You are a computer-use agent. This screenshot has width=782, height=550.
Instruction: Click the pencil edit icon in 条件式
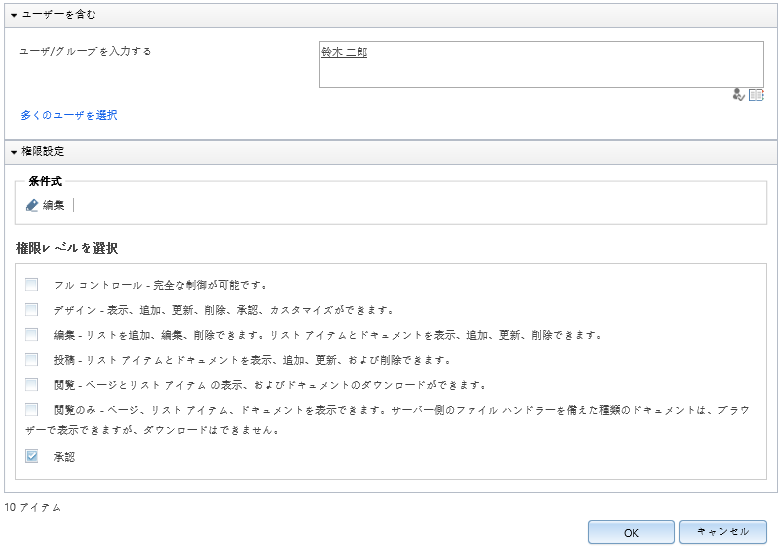32,205
